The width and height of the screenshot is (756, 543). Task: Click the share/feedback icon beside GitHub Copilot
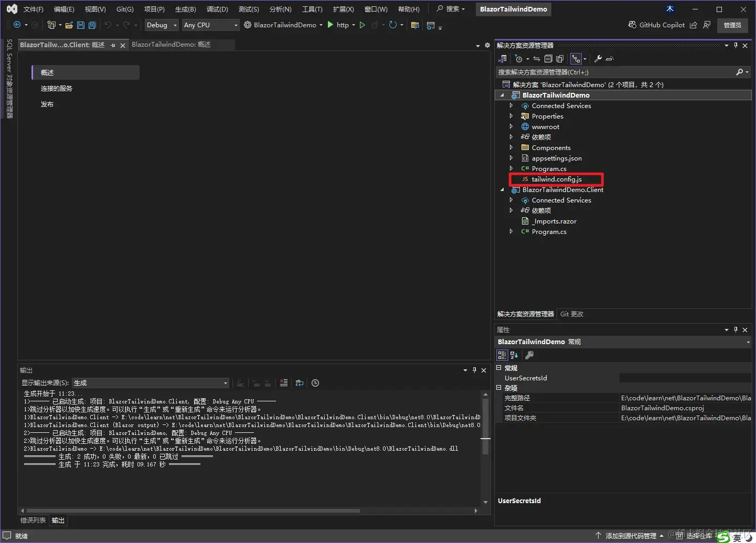tap(693, 25)
